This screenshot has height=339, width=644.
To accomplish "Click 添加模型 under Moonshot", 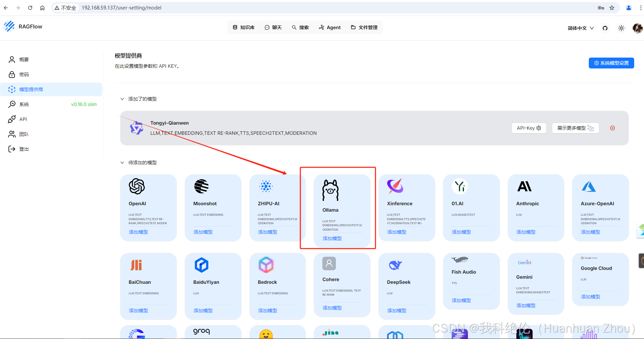I will [203, 232].
